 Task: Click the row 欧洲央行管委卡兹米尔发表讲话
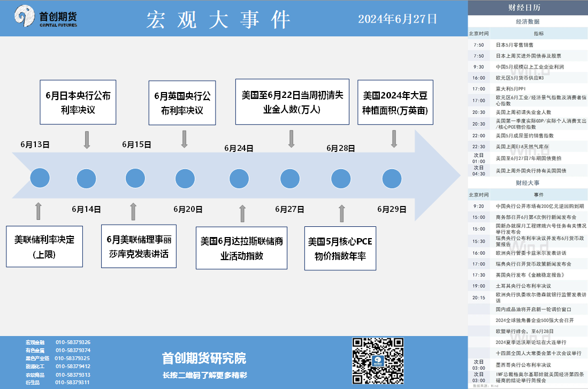[x=528, y=253]
